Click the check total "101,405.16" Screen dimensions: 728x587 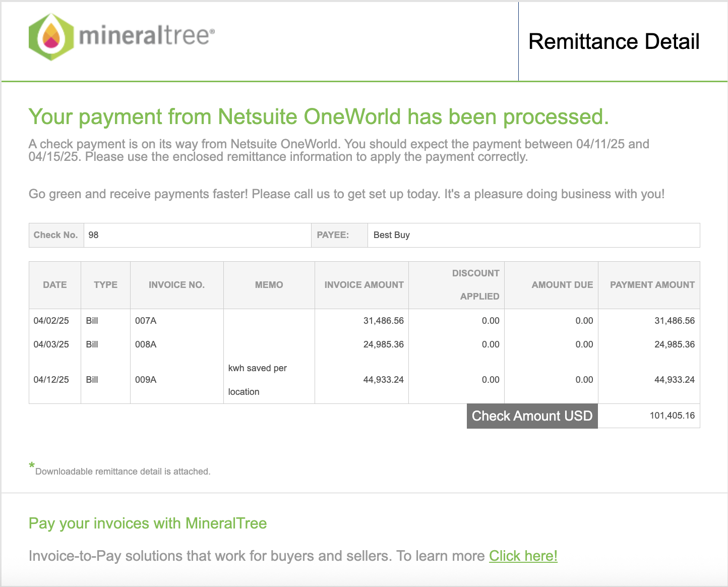(x=672, y=416)
